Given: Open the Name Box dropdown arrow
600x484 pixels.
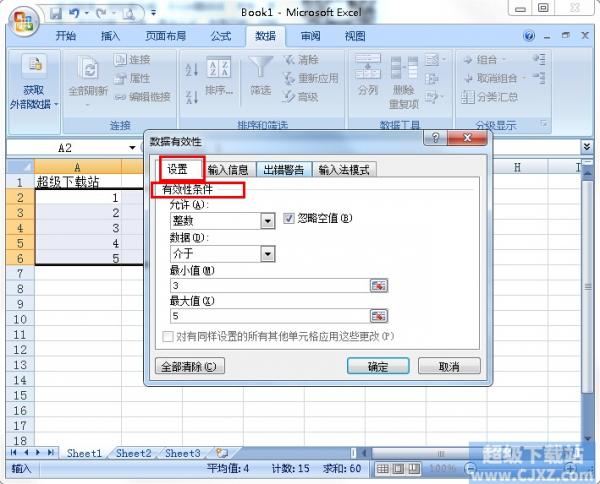Looking at the screenshot, I should pyautogui.click(x=132, y=148).
